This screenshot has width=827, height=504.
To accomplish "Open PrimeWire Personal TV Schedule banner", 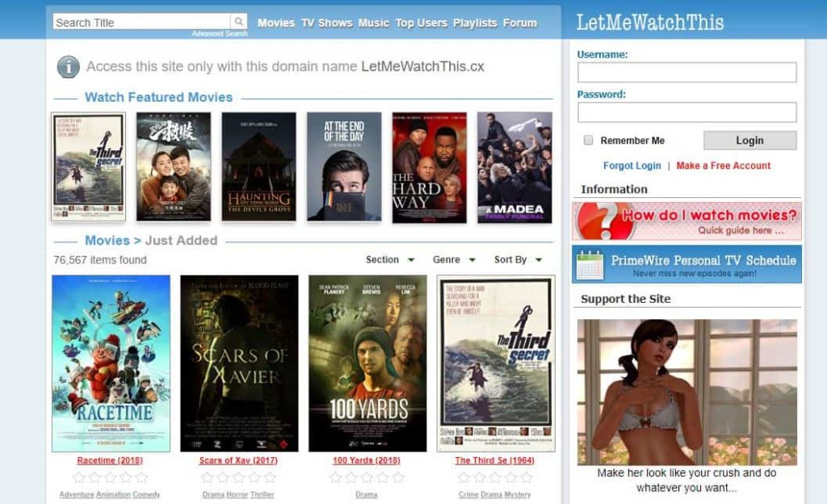I will [x=686, y=264].
